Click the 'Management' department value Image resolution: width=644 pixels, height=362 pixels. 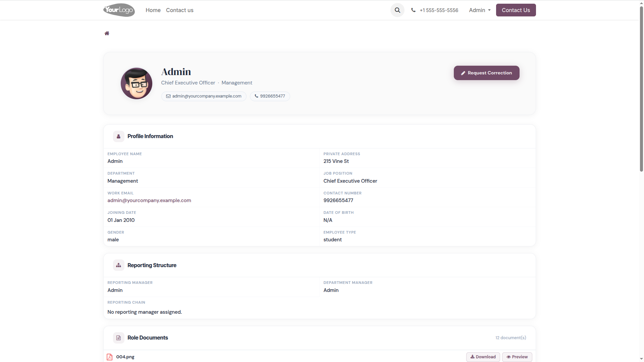pos(123,181)
